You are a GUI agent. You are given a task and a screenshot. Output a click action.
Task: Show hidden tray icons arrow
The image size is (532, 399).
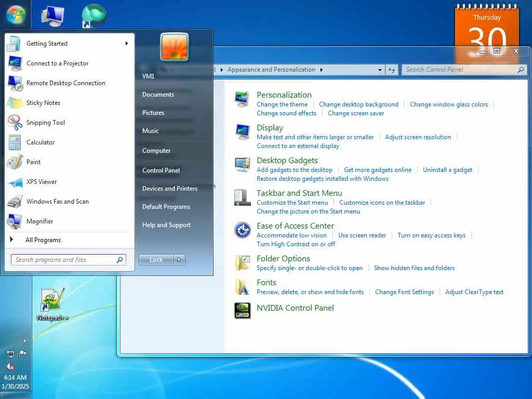click(24, 341)
